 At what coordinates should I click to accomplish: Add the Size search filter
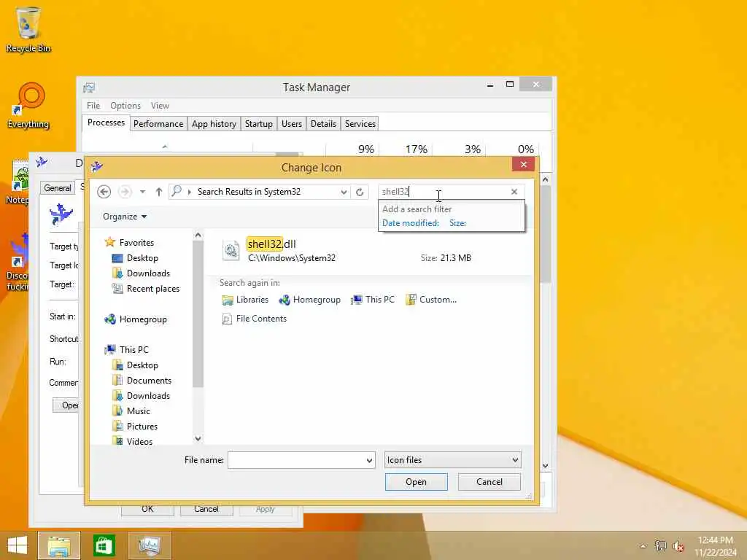coord(457,223)
